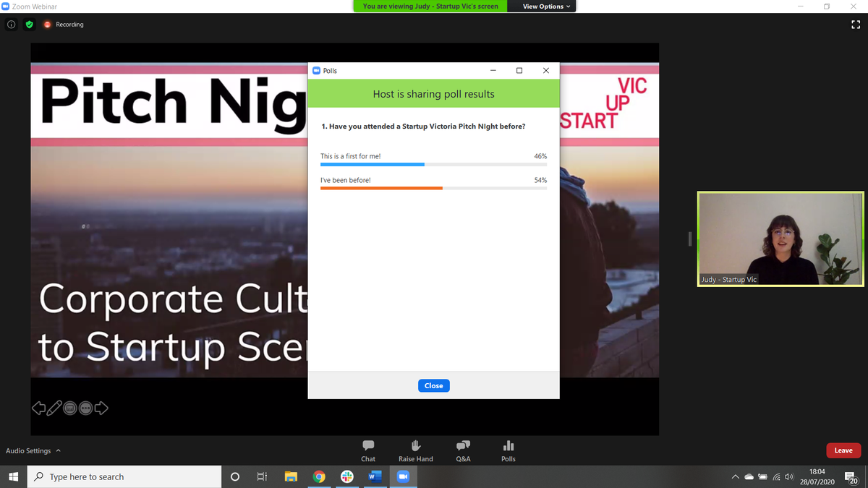This screenshot has width=868, height=488.
Task: Click the volume speaker tray icon
Action: (x=789, y=477)
